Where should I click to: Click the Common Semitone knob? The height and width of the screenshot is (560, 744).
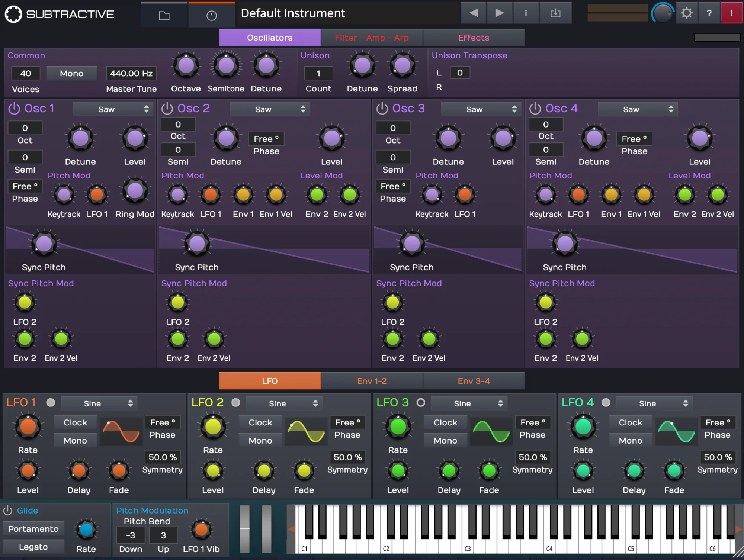click(x=226, y=66)
